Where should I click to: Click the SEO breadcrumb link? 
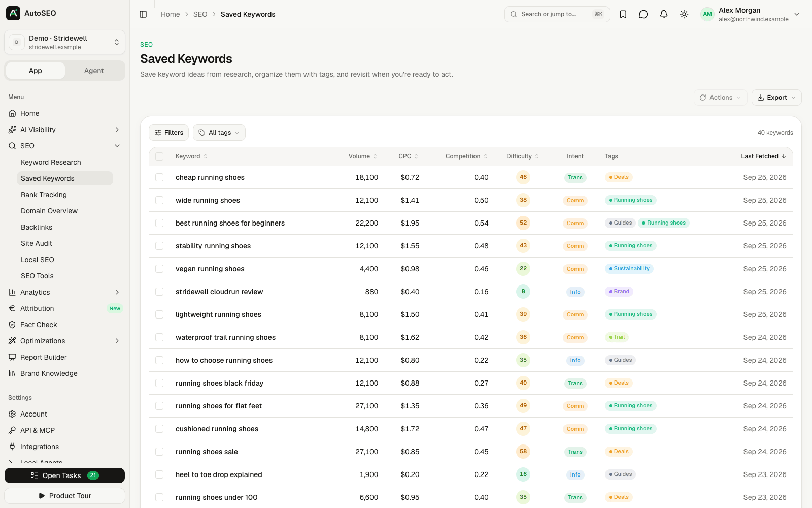pos(200,14)
